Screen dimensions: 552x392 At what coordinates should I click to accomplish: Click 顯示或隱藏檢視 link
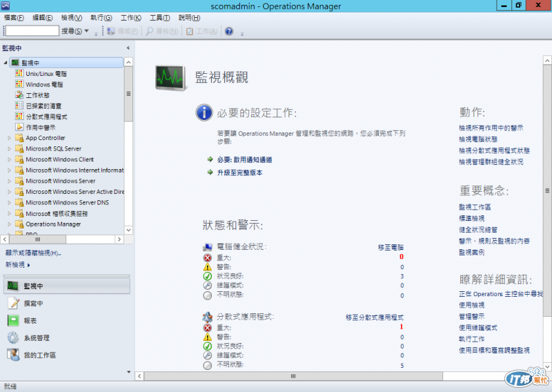(x=33, y=253)
